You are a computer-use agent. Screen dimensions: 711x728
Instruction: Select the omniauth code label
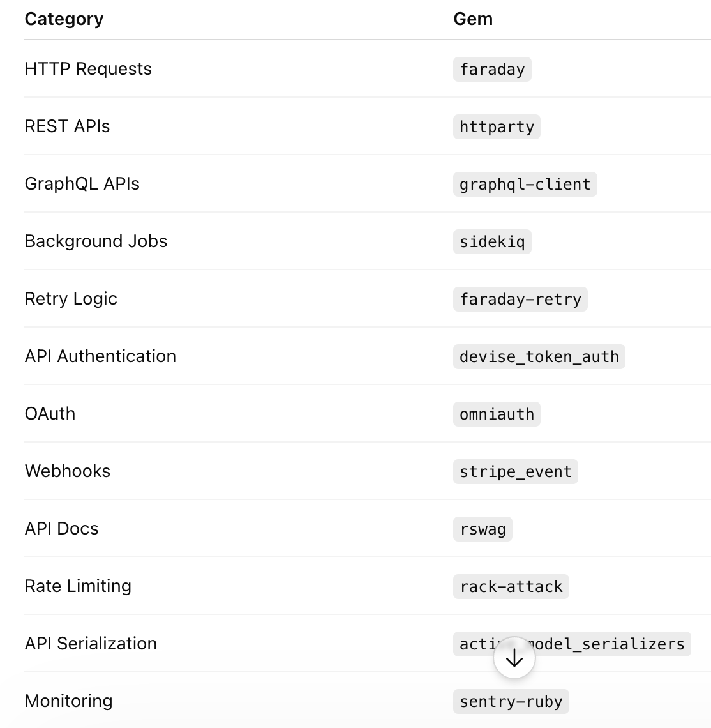pyautogui.click(x=497, y=414)
